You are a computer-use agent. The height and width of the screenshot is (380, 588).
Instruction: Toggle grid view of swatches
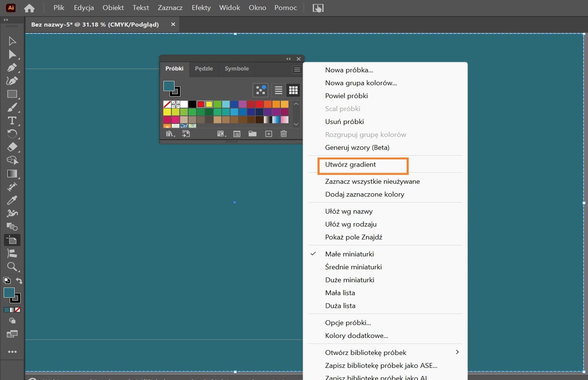click(293, 90)
